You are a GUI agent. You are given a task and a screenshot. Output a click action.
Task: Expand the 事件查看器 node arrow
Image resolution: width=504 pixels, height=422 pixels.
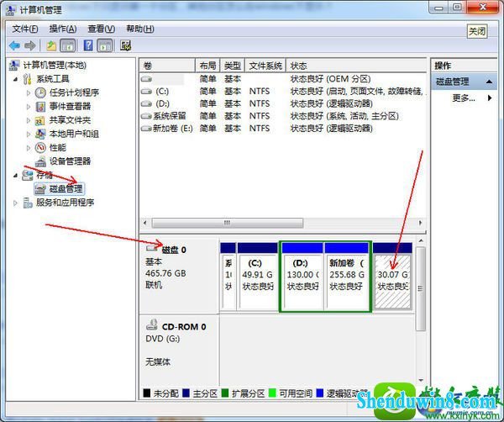click(29, 107)
